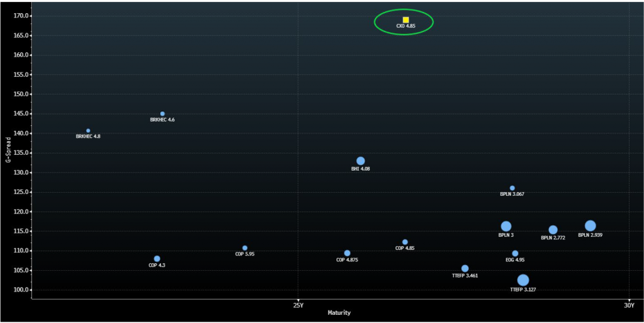Select the COP 4.875 bubble

coord(347,253)
